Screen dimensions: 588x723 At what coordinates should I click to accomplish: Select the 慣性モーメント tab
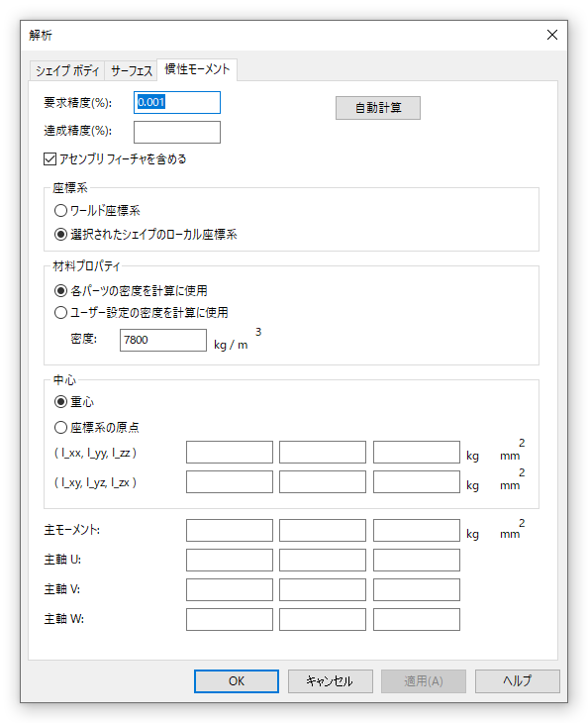click(197, 69)
